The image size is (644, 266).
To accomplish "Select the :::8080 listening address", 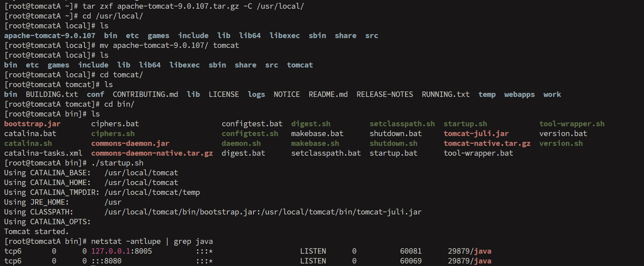I will [x=106, y=261].
